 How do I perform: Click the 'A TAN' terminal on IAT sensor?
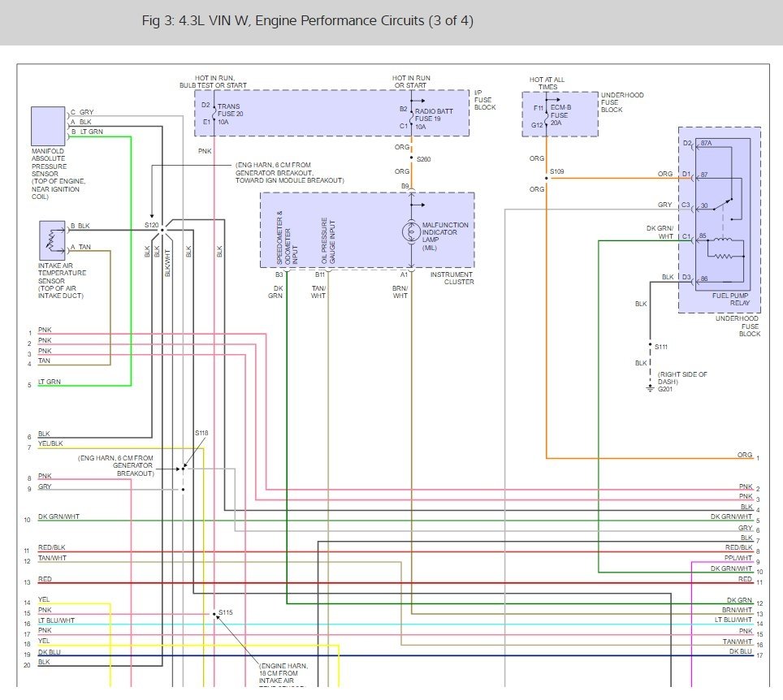(x=81, y=247)
